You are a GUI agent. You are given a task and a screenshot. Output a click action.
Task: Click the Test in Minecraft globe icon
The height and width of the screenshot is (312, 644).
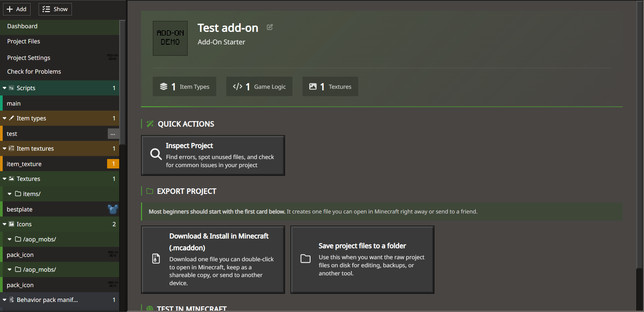click(x=150, y=309)
